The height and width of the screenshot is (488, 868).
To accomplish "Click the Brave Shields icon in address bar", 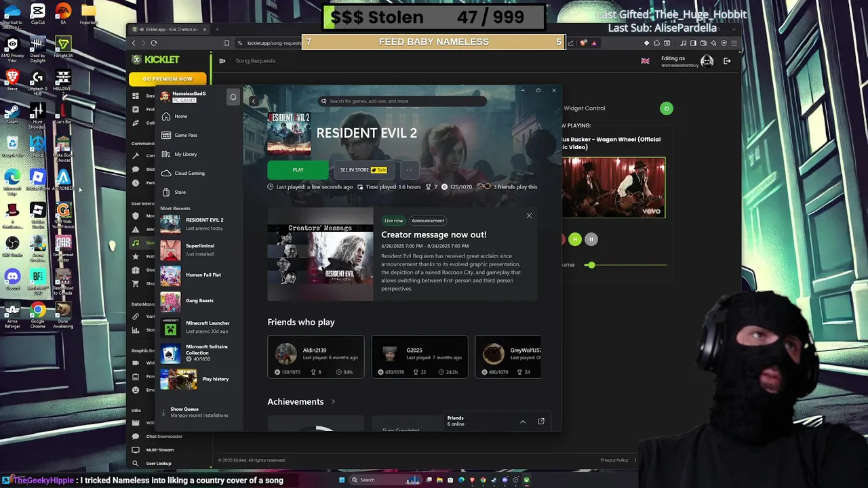I will coord(583,43).
